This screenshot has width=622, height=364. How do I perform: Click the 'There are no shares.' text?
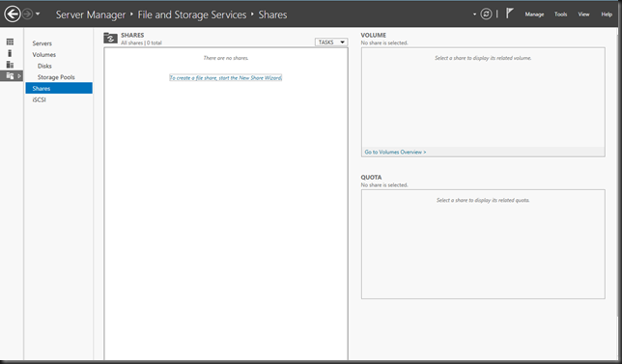coord(226,58)
